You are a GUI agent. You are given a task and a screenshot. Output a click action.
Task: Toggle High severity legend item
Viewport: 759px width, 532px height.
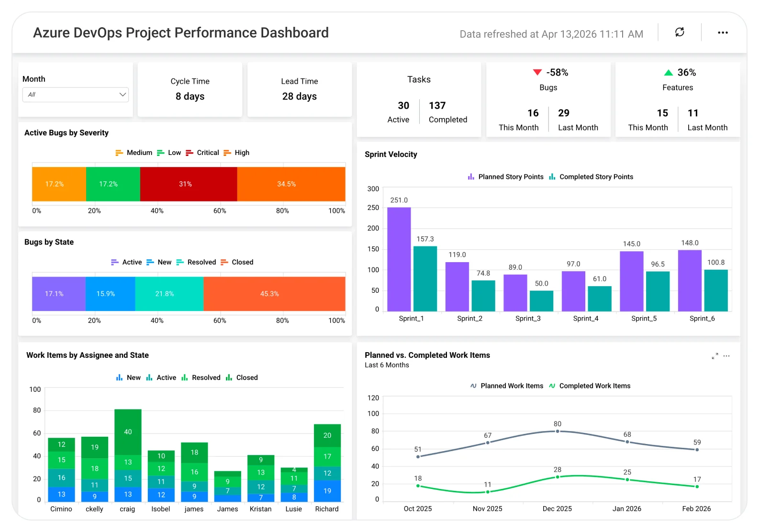(x=236, y=153)
